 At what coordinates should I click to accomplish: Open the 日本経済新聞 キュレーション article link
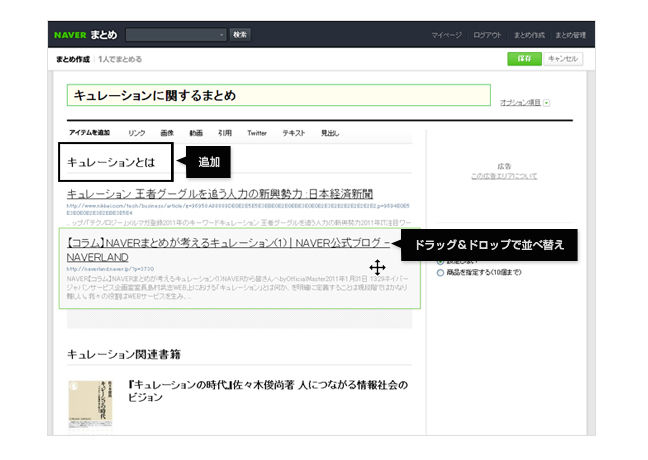pos(220,193)
